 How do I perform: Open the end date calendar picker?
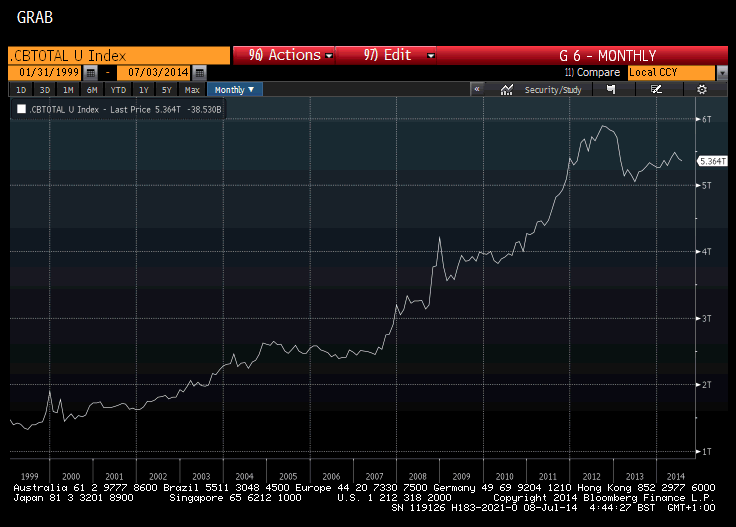pos(199,73)
